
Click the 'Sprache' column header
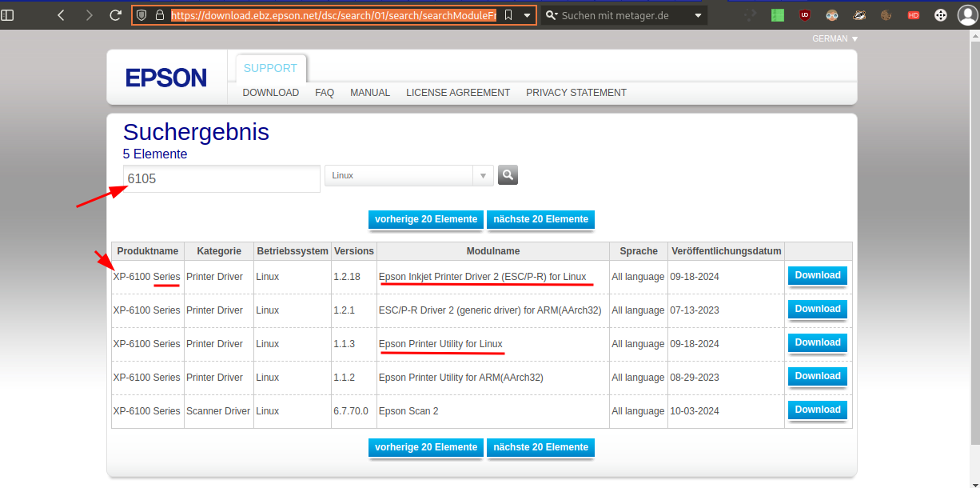(x=639, y=251)
